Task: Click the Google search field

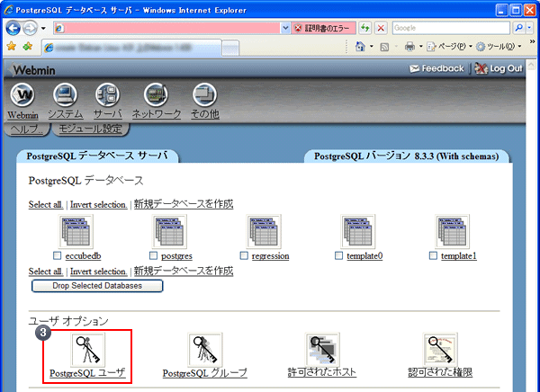Action: [x=451, y=28]
